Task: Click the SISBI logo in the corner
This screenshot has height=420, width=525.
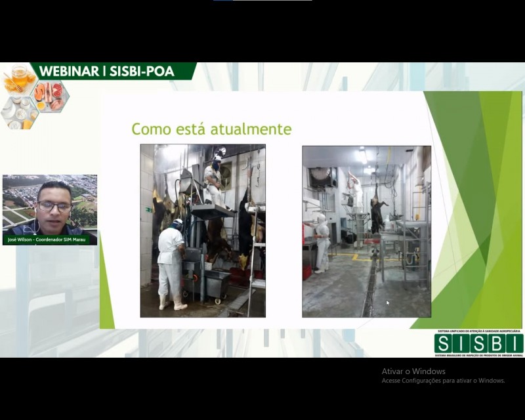Action: pos(479,343)
